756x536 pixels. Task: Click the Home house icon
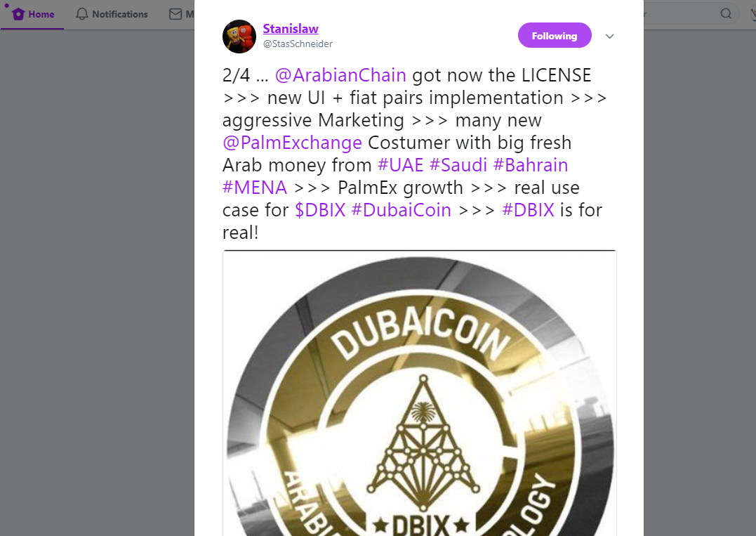[18, 14]
